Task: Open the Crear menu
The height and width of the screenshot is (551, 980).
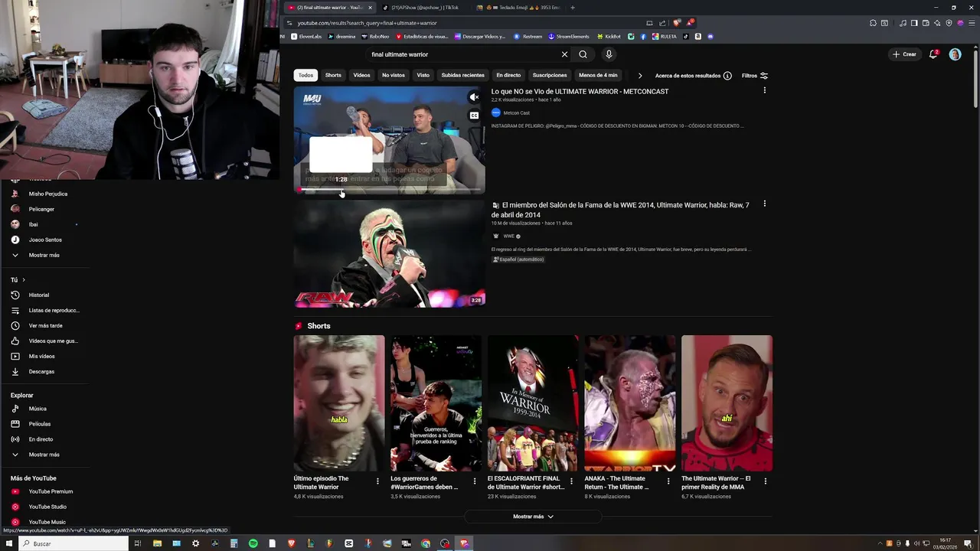Action: [x=904, y=54]
